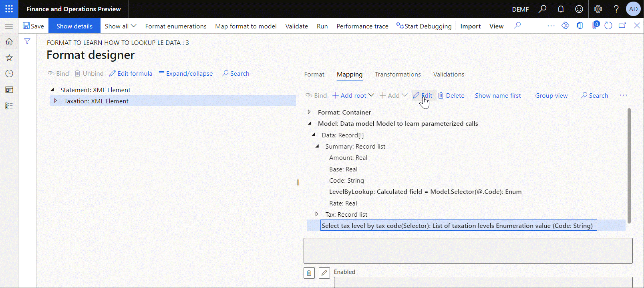This screenshot has height=288, width=644.
Task: Switch to Transformations tab
Action: pyautogui.click(x=398, y=74)
